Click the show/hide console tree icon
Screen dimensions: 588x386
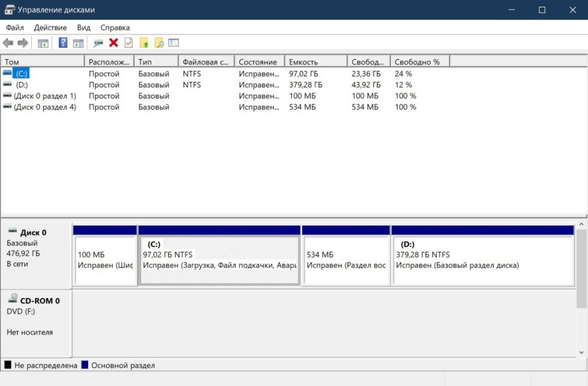click(x=43, y=43)
